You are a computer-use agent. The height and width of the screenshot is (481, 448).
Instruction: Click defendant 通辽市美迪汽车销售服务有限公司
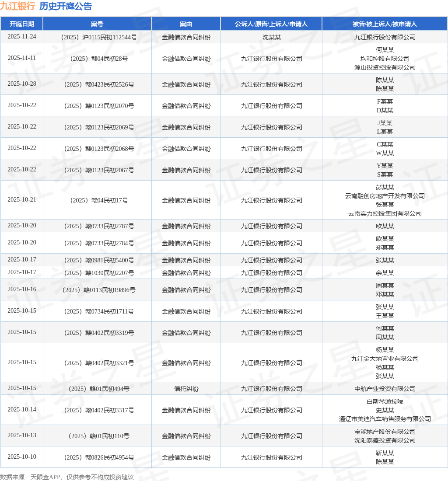point(385,419)
